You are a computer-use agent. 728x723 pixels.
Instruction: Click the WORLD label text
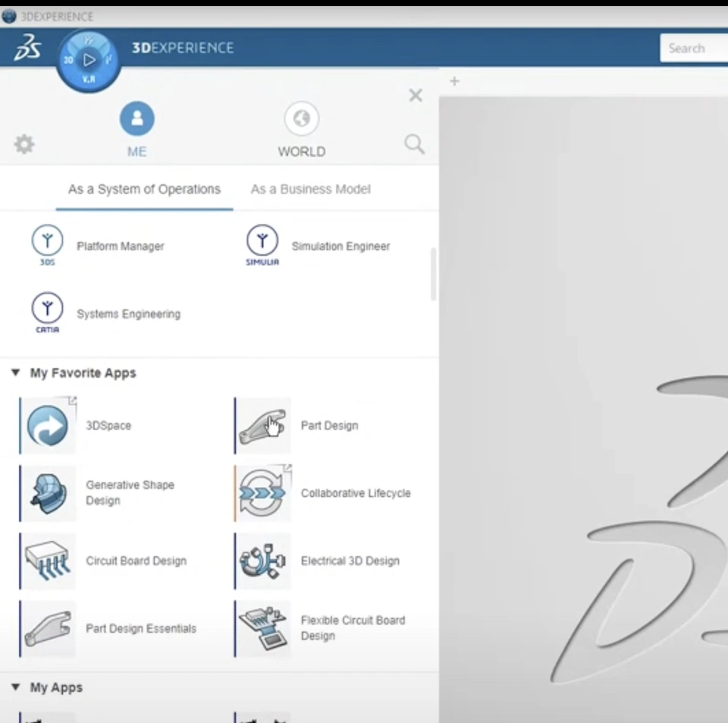coord(302,152)
